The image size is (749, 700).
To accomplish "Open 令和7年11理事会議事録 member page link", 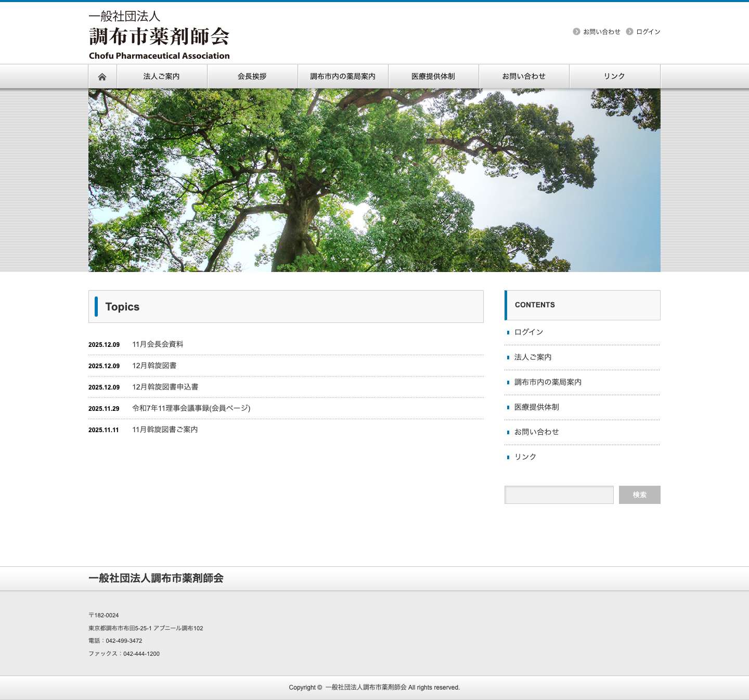I will [191, 408].
